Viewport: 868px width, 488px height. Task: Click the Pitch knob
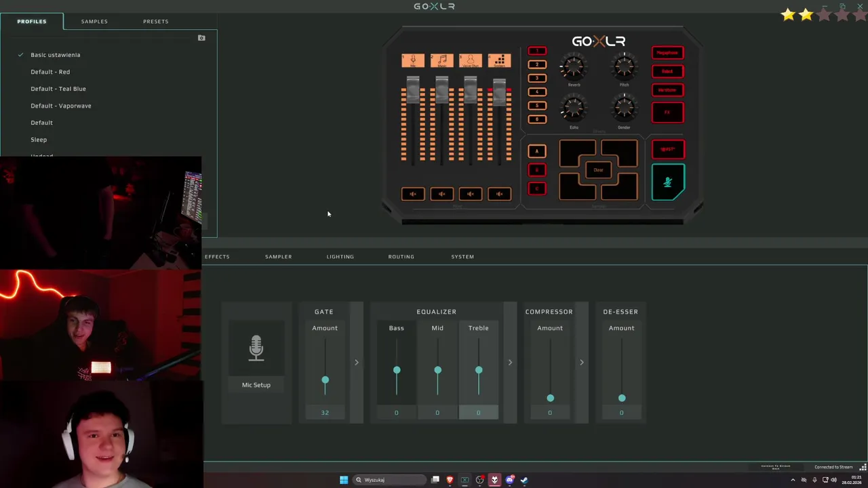(624, 66)
